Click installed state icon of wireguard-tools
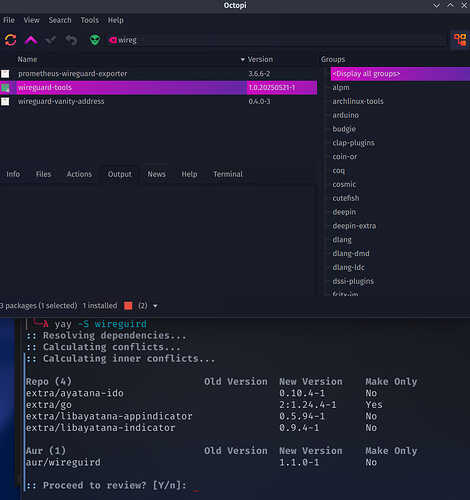This screenshot has width=470, height=500. pyautogui.click(x=5, y=88)
